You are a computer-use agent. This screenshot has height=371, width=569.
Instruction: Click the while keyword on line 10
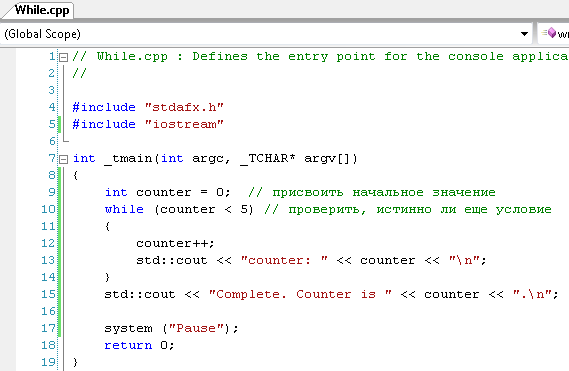click(x=124, y=209)
